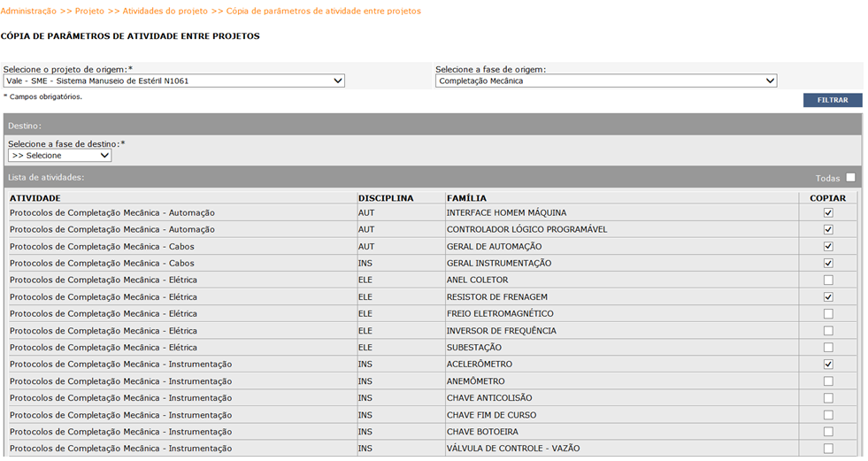Image resolution: width=868 pixels, height=461 pixels.
Task: Check copy for ANEL COLETOR
Action: [x=828, y=280]
